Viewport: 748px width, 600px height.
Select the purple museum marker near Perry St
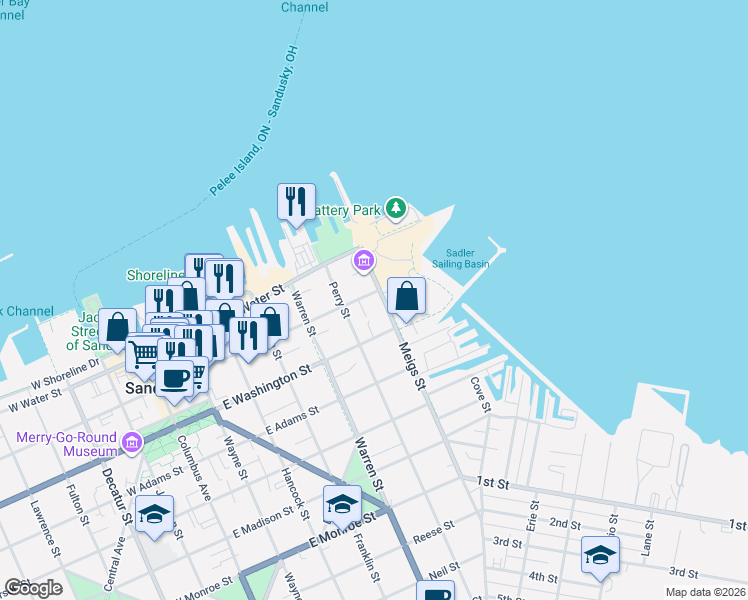pos(364,261)
